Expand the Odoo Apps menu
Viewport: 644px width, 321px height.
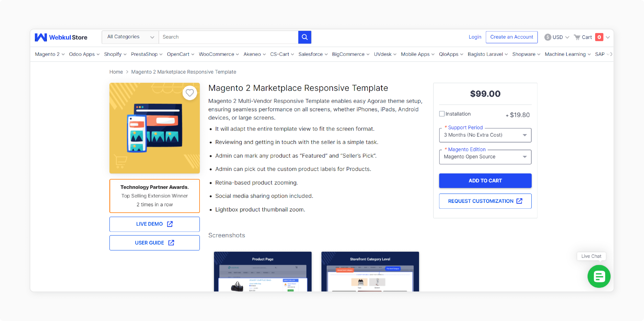coord(84,54)
